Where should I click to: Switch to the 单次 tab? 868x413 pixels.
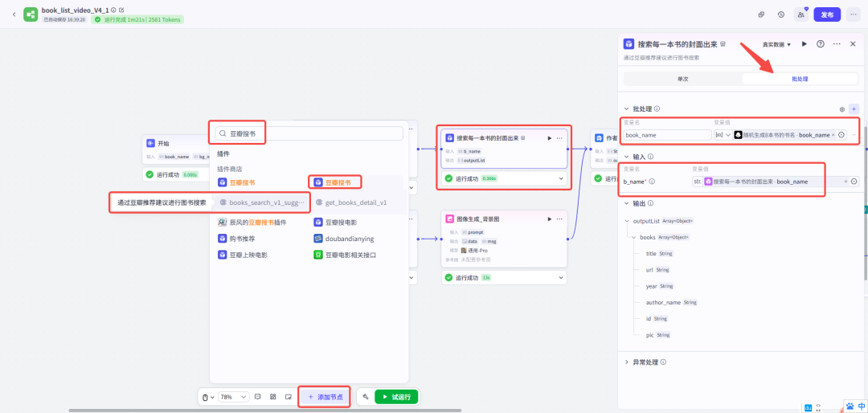click(682, 79)
